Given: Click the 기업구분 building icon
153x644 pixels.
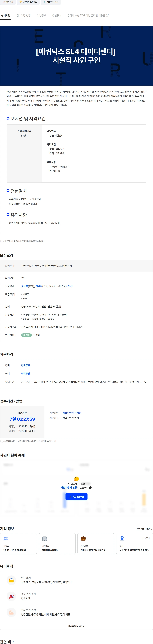Looking at the screenshot, I should pyautogui.click(x=45, y=539).
